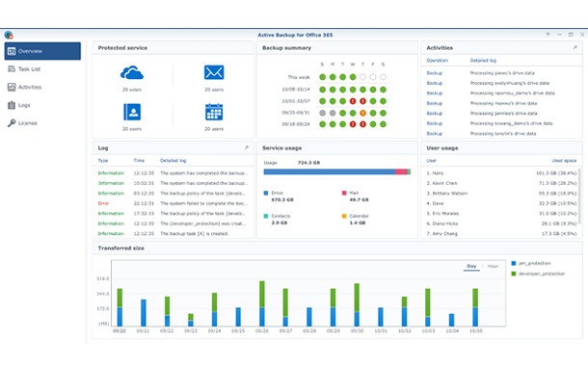Click the 10/05 bar in transferred size chart
The width and height of the screenshot is (588, 366).
[475, 307]
